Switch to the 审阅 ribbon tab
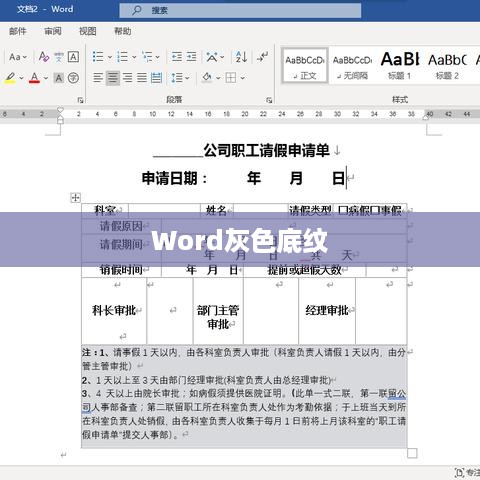The height and width of the screenshot is (480, 480). (x=53, y=31)
